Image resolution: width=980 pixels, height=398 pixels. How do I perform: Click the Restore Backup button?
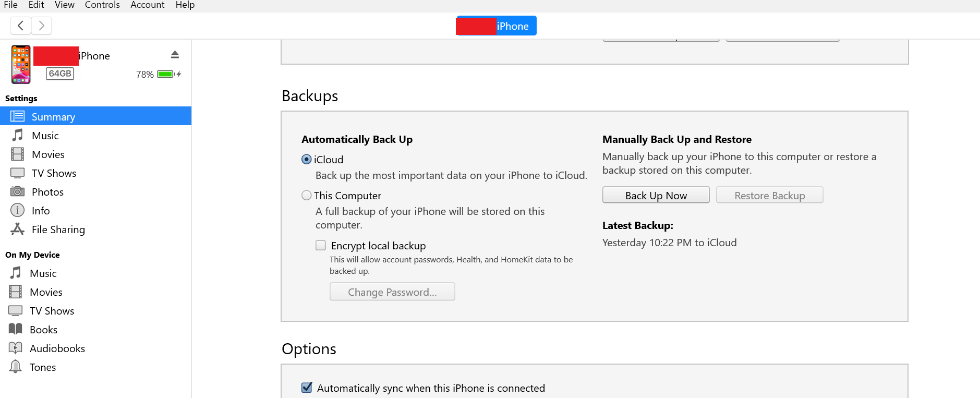[770, 195]
